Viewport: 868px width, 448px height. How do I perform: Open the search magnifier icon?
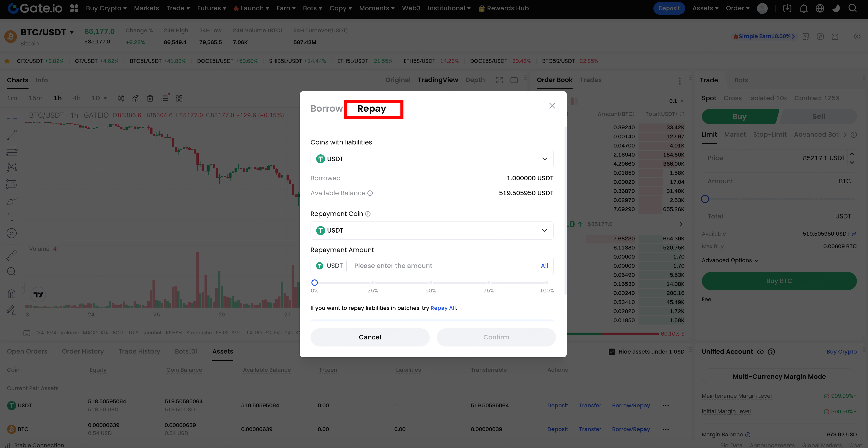(853, 8)
